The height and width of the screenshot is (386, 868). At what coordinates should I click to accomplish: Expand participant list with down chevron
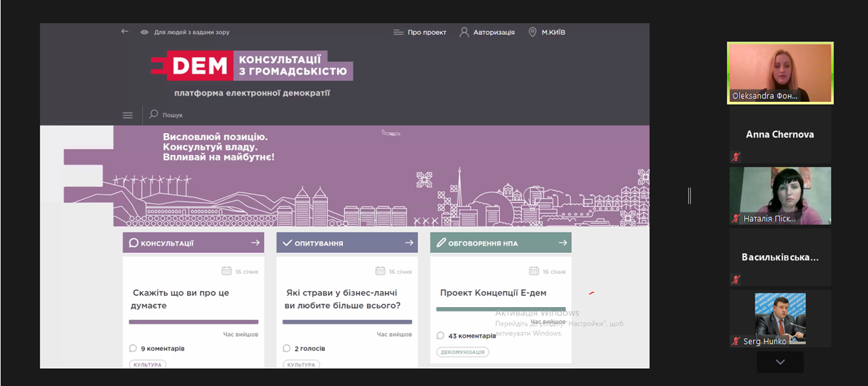point(780,362)
